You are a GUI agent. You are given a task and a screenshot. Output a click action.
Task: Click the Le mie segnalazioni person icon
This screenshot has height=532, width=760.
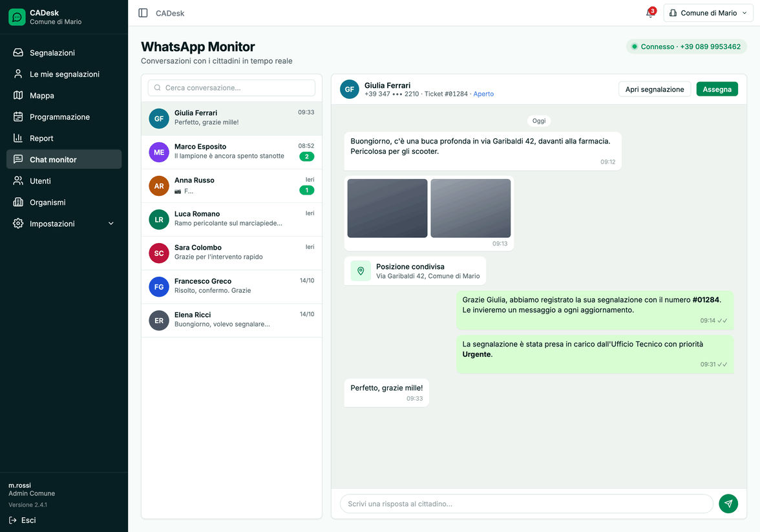[18, 74]
